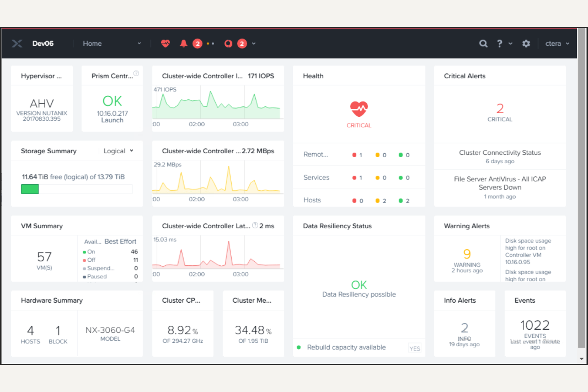The width and height of the screenshot is (588, 392).
Task: Open the tasks circle icon in top bar
Action: pyautogui.click(x=228, y=43)
